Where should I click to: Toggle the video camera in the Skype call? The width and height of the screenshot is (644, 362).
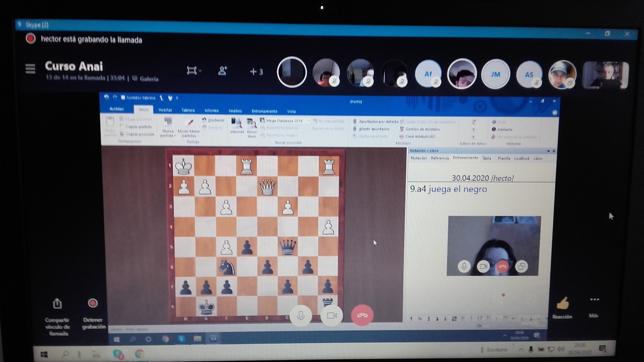click(x=331, y=315)
